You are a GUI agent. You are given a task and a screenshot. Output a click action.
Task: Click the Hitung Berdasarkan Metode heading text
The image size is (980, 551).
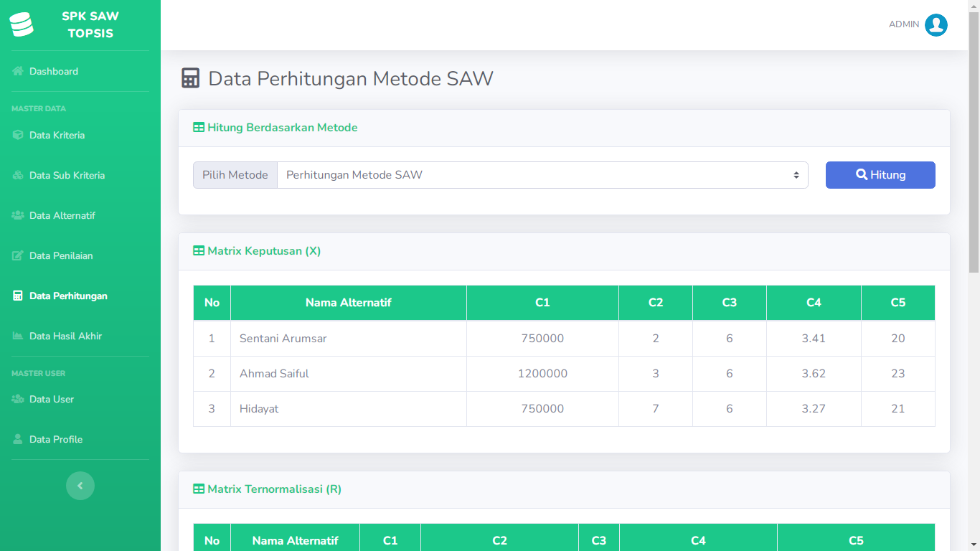pyautogui.click(x=283, y=128)
